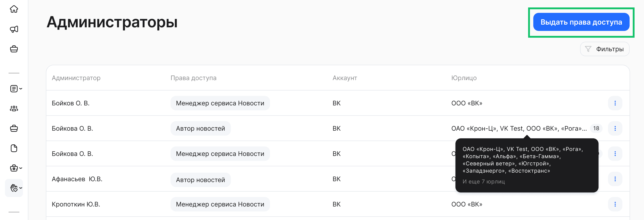The width and height of the screenshot is (644, 220).
Task: Click the 18 counter badge near Бойкова О. В.
Action: [596, 128]
